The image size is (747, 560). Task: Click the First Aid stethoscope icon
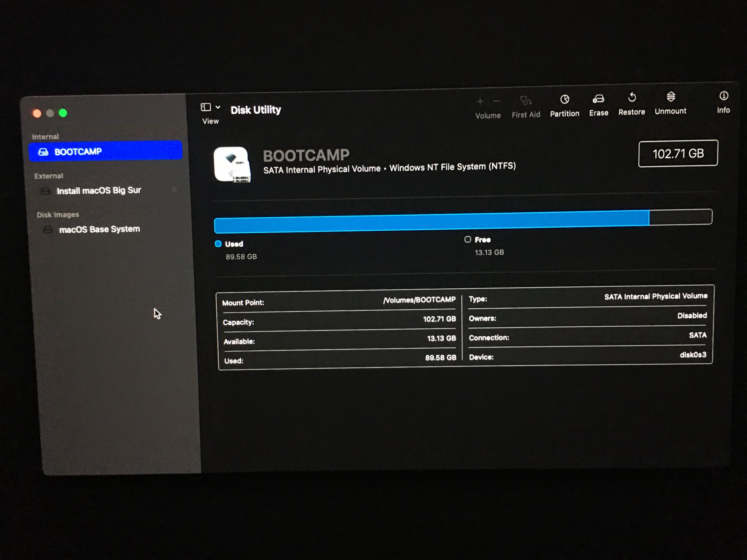[526, 101]
